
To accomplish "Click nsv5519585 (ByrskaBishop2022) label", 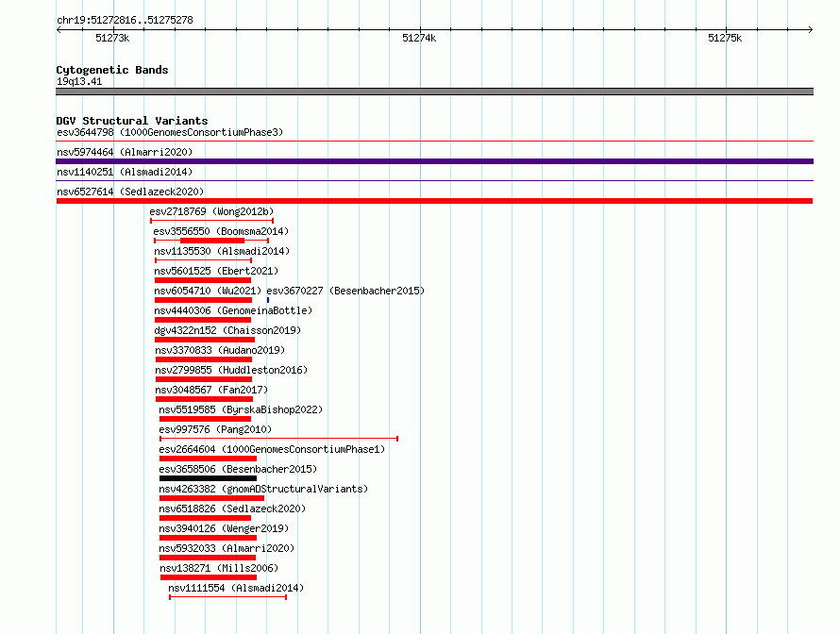I will 241,409.
